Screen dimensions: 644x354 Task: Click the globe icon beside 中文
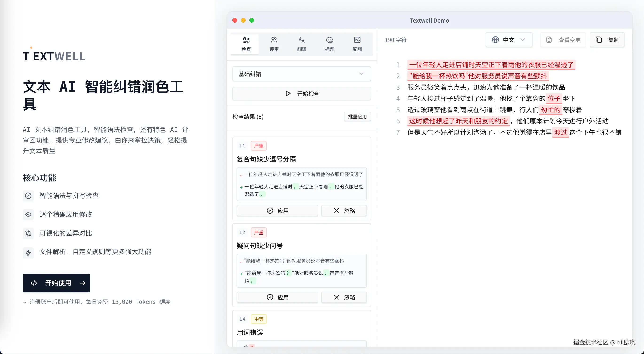[x=495, y=40]
